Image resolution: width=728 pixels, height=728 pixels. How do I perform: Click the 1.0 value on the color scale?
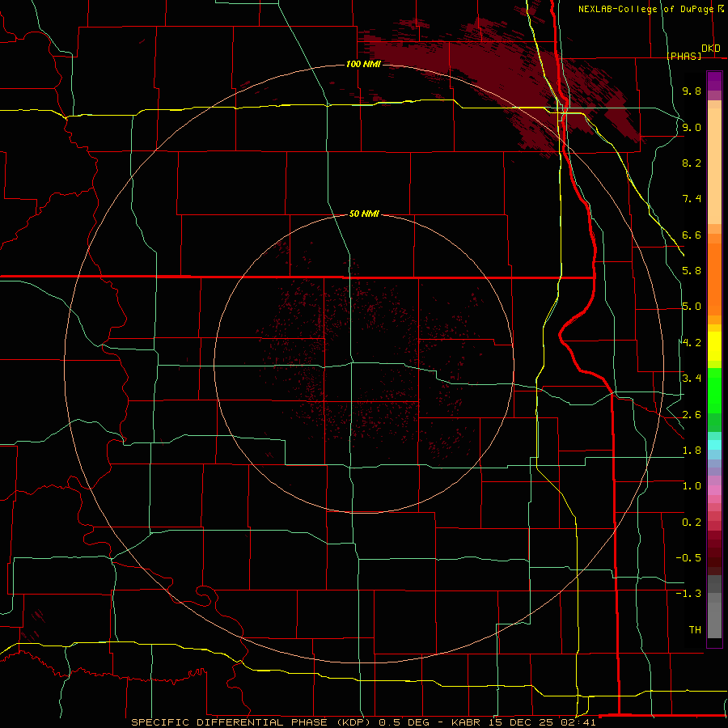[692, 486]
